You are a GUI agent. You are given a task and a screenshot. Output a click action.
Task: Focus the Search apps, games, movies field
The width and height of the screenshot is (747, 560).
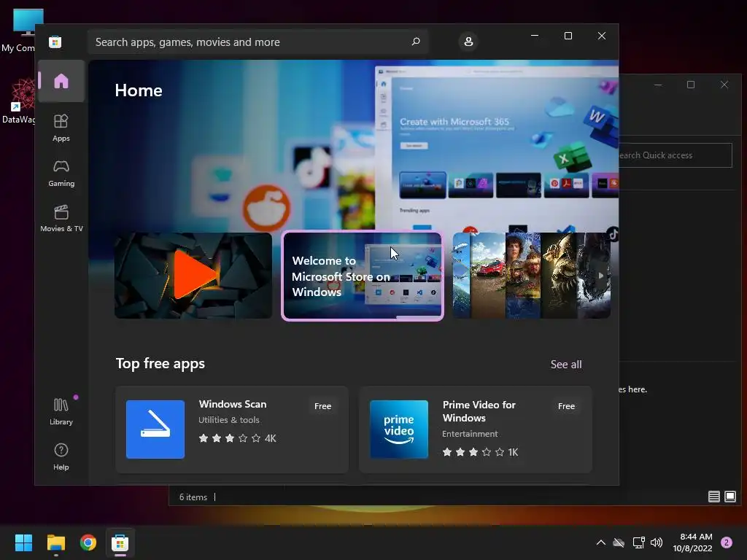[x=258, y=42]
